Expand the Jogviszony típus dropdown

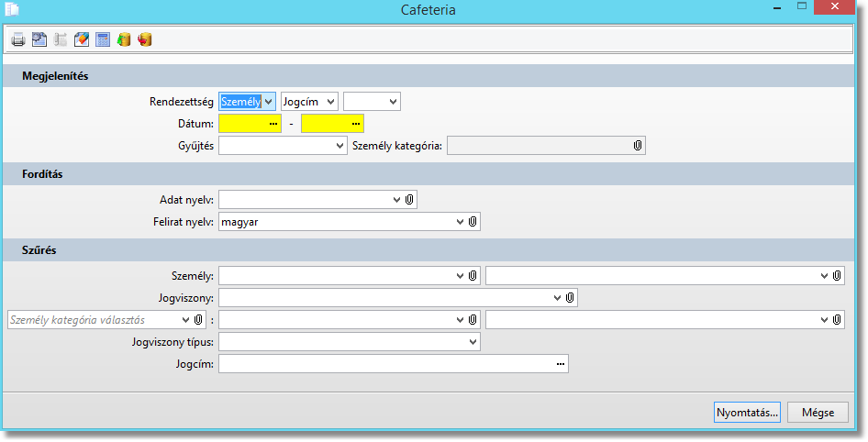click(473, 342)
